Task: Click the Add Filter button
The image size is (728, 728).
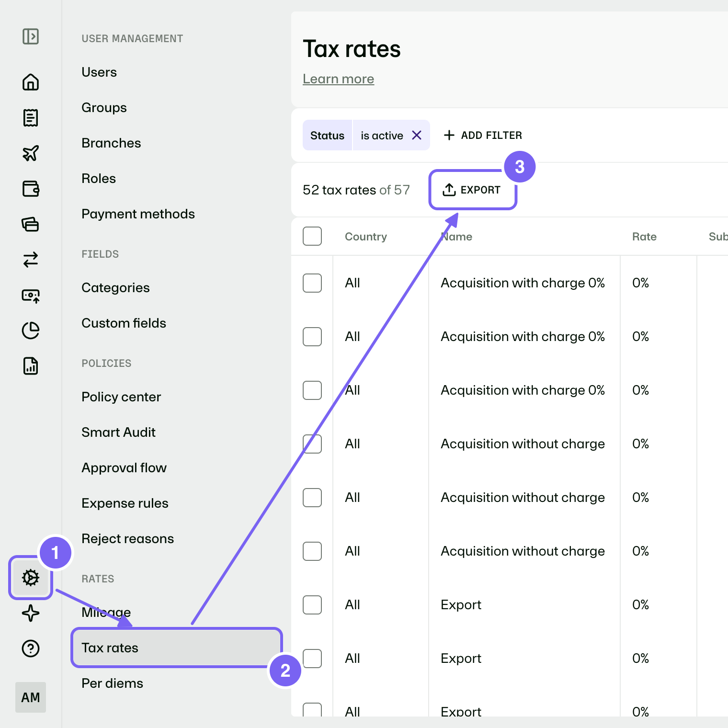Action: [x=483, y=136]
